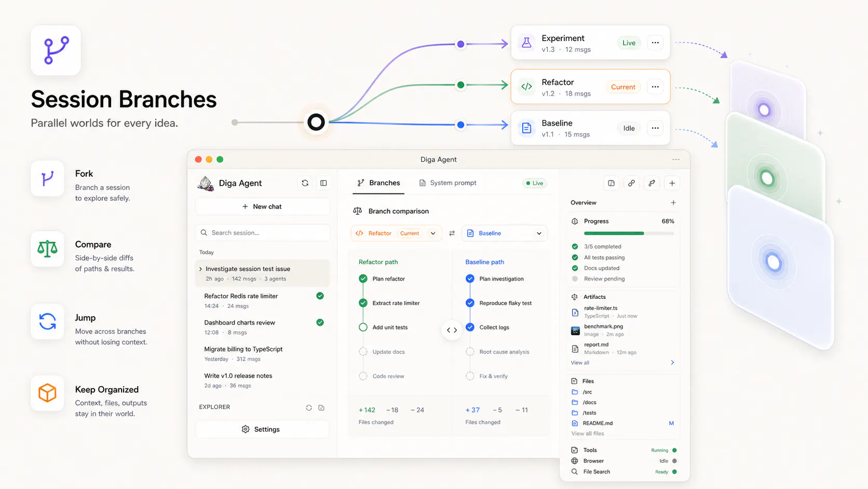Screen dimensions: 868x489
Task: Open the Refactor Redis rate limiter session
Action: tap(263, 301)
